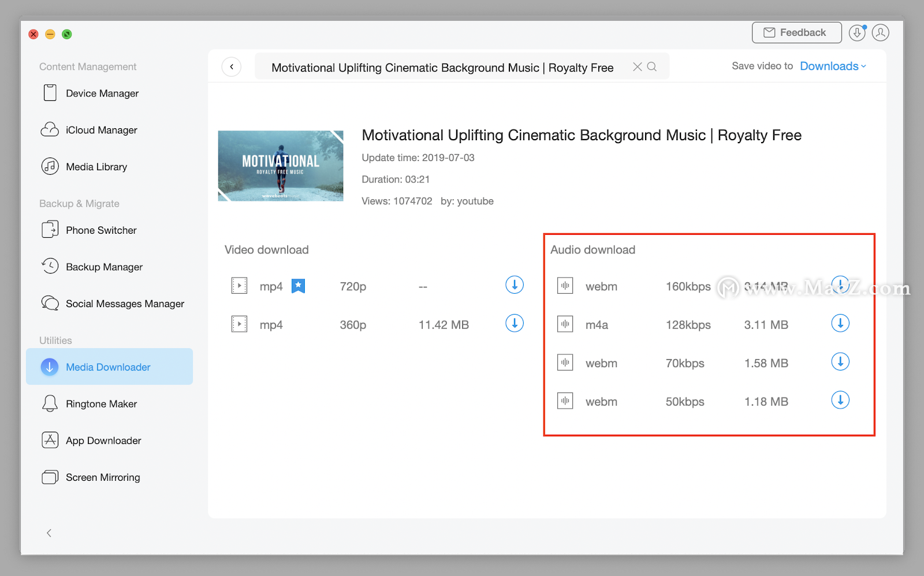Click the 'Update time: 2019-07-03' text
This screenshot has width=924, height=576.
pos(418,158)
